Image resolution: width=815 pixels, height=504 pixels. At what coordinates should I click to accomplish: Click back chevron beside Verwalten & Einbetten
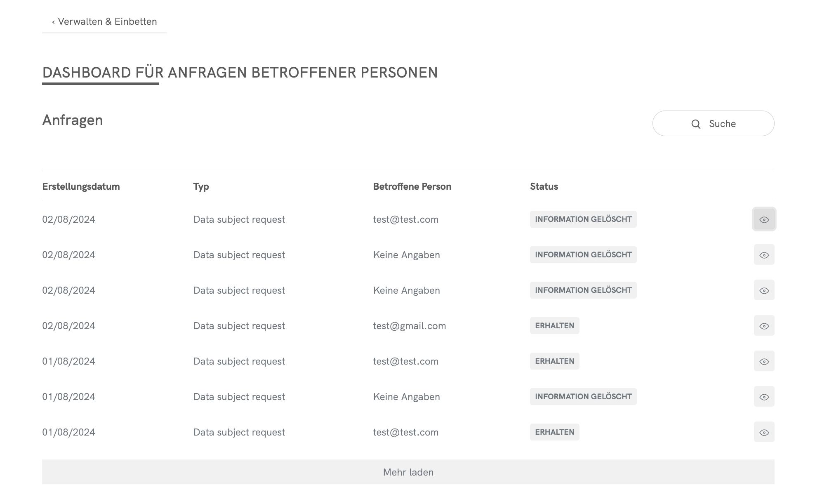(53, 22)
